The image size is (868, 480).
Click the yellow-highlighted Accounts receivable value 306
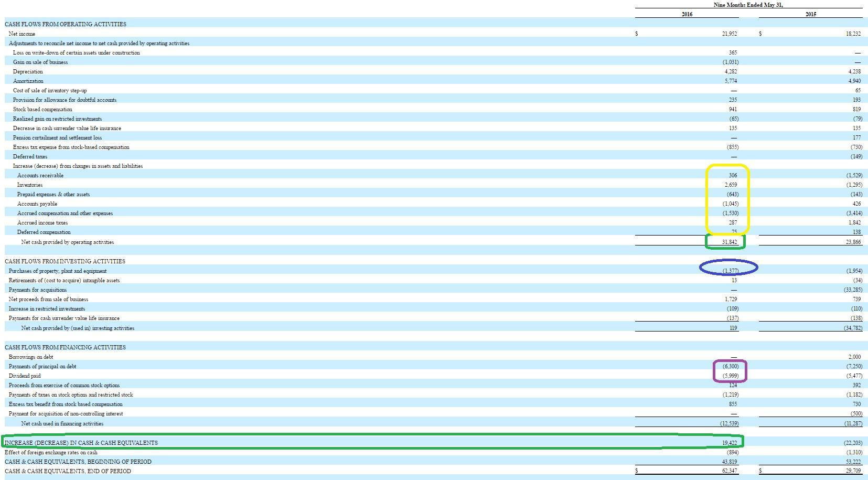tap(732, 175)
